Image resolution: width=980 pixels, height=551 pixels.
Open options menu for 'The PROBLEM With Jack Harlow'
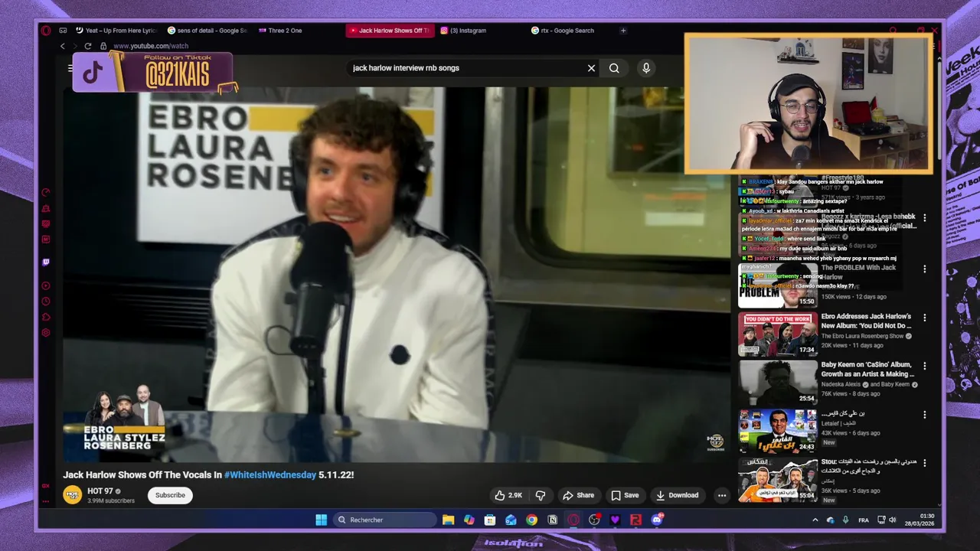(x=924, y=269)
